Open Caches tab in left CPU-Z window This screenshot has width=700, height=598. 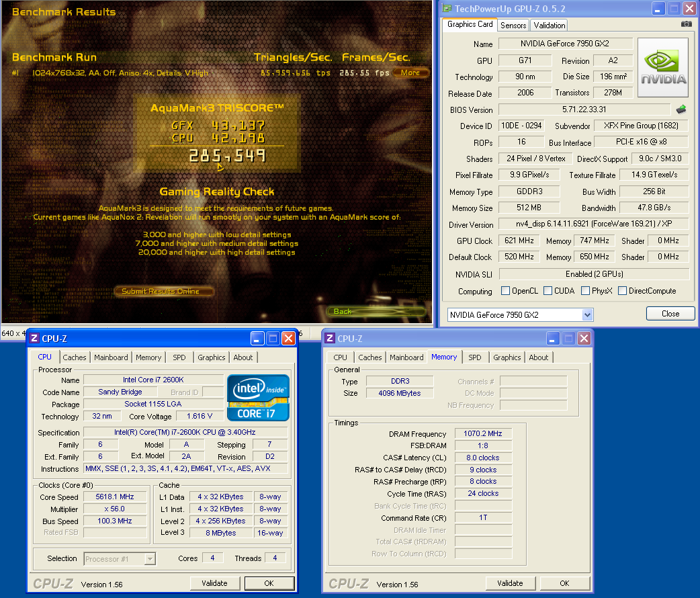click(x=74, y=357)
